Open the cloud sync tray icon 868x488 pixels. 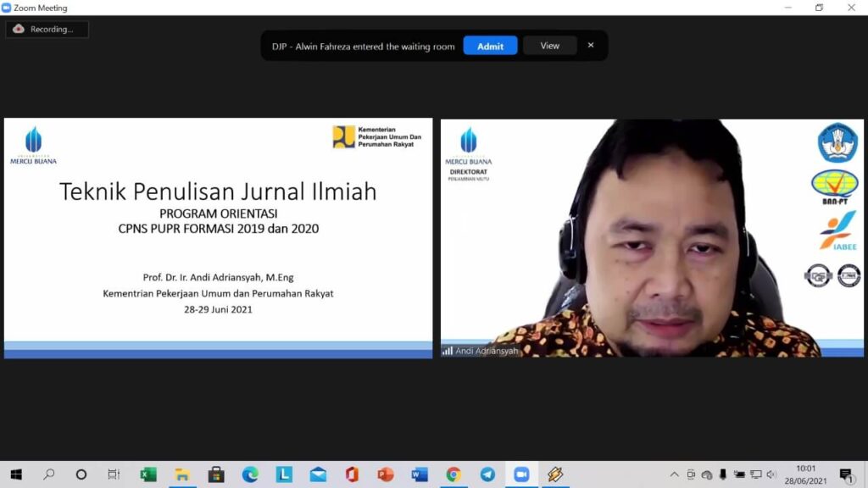point(707,474)
